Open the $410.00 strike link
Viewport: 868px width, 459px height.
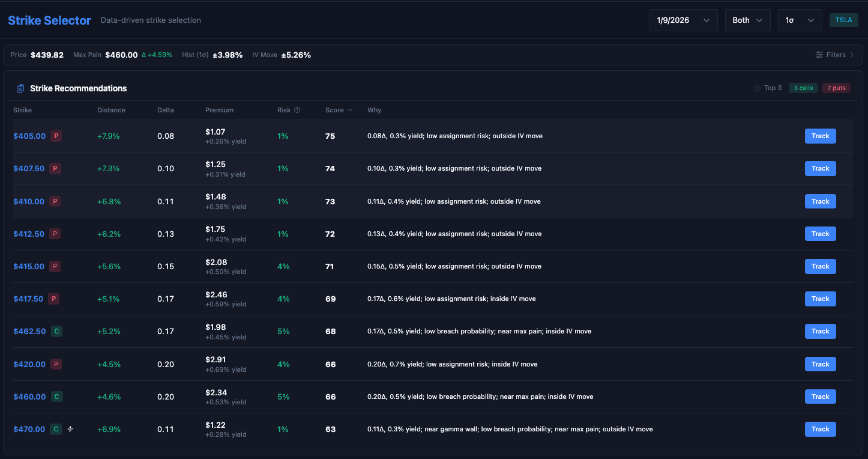tap(29, 201)
